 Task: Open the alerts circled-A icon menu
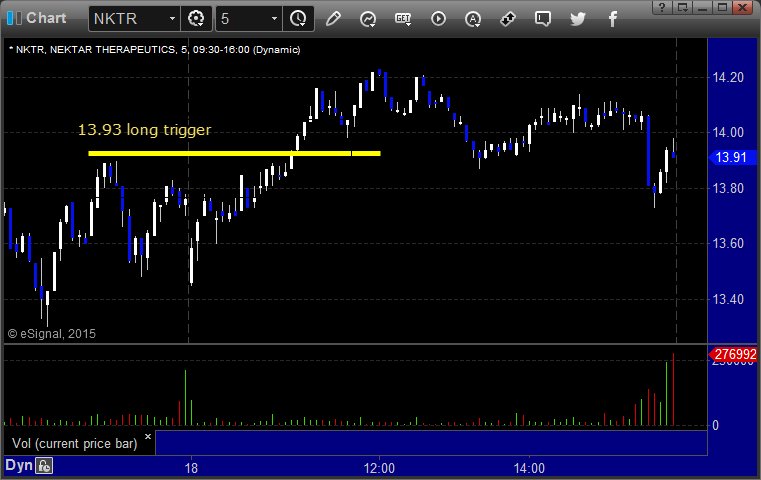pyautogui.click(x=473, y=19)
